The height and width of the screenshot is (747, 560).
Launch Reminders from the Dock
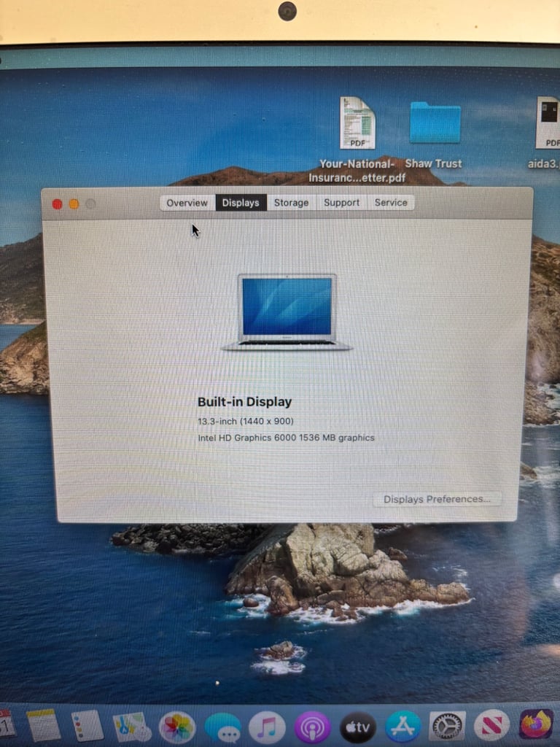[87, 726]
